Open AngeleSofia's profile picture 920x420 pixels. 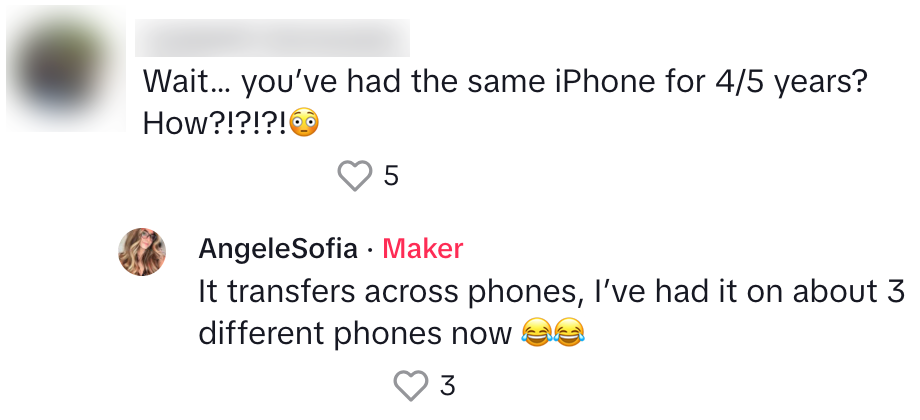[142, 252]
